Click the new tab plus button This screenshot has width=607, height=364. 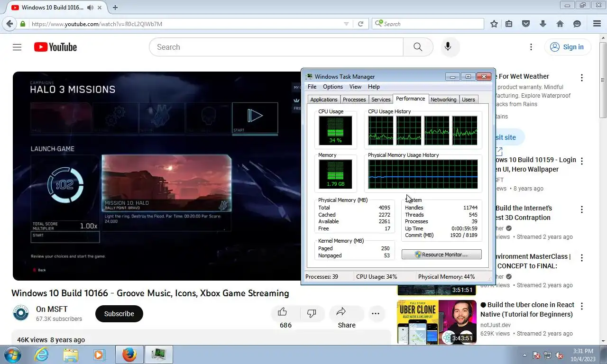click(x=115, y=8)
